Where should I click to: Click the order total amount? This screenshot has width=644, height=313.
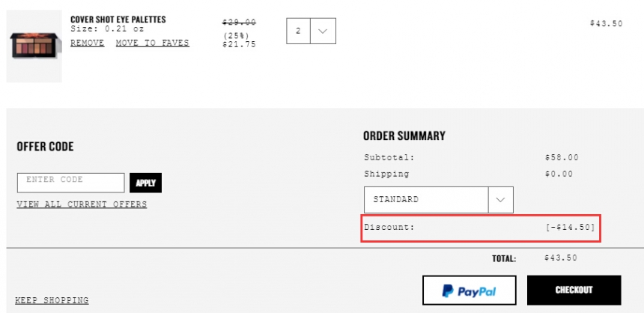pos(561,258)
